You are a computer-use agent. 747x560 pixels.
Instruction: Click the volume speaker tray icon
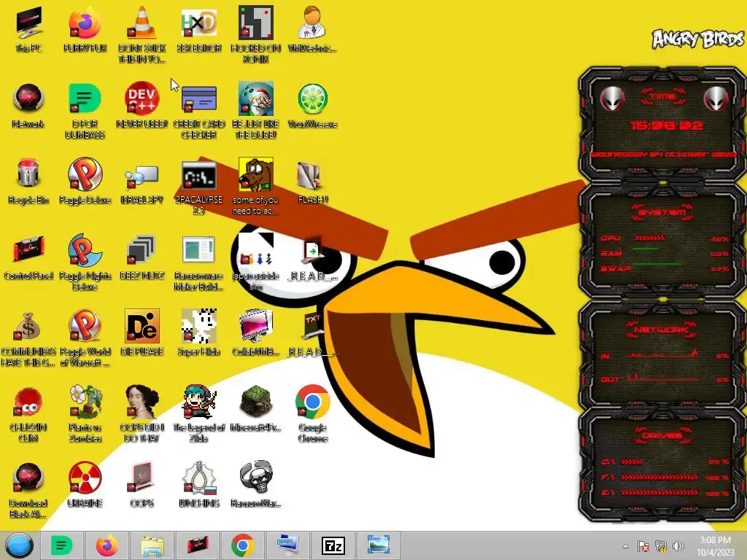pos(678,546)
